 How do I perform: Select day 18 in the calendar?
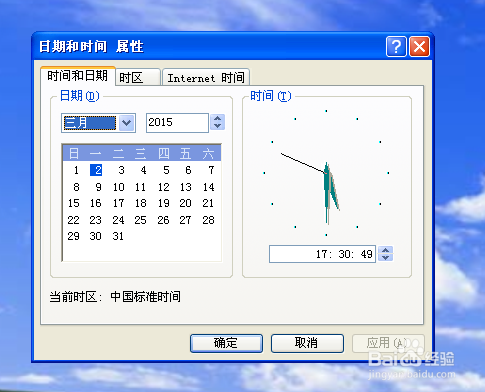(141, 203)
